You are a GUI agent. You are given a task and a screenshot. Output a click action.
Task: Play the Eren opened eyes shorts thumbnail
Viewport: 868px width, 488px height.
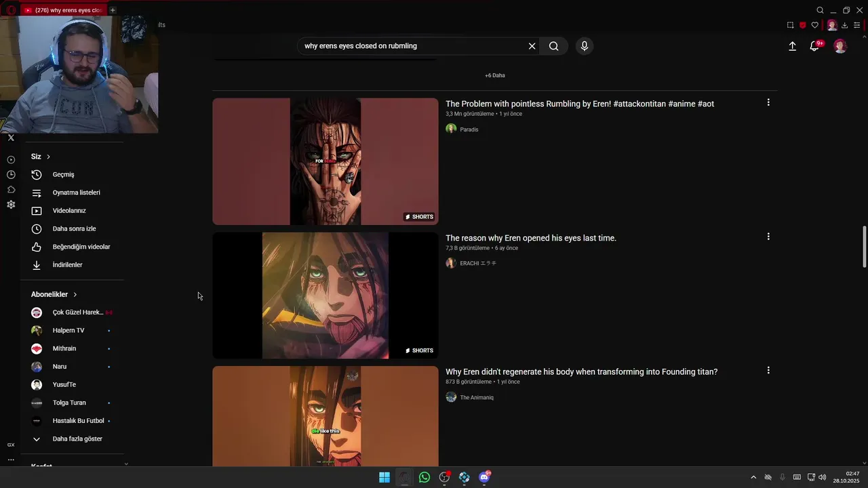click(325, 296)
